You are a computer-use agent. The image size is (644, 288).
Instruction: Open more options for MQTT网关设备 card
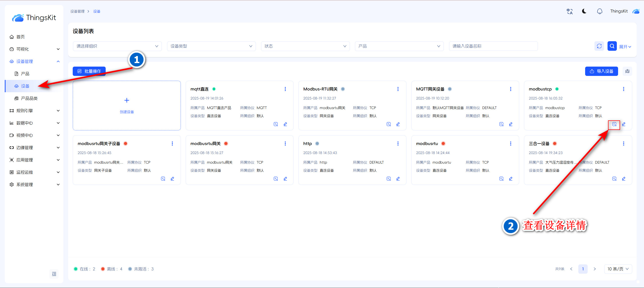pos(511,89)
